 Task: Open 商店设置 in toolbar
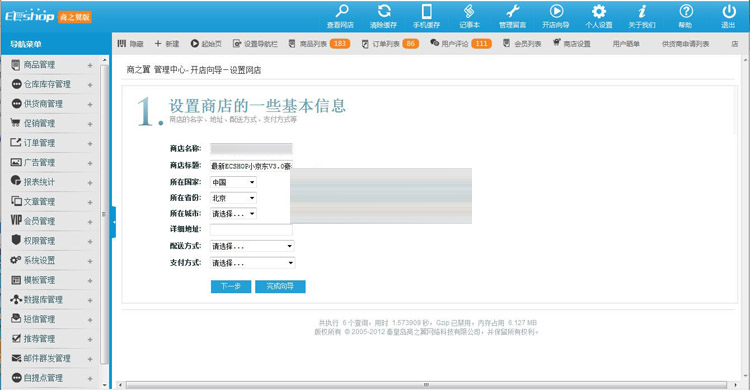click(572, 44)
